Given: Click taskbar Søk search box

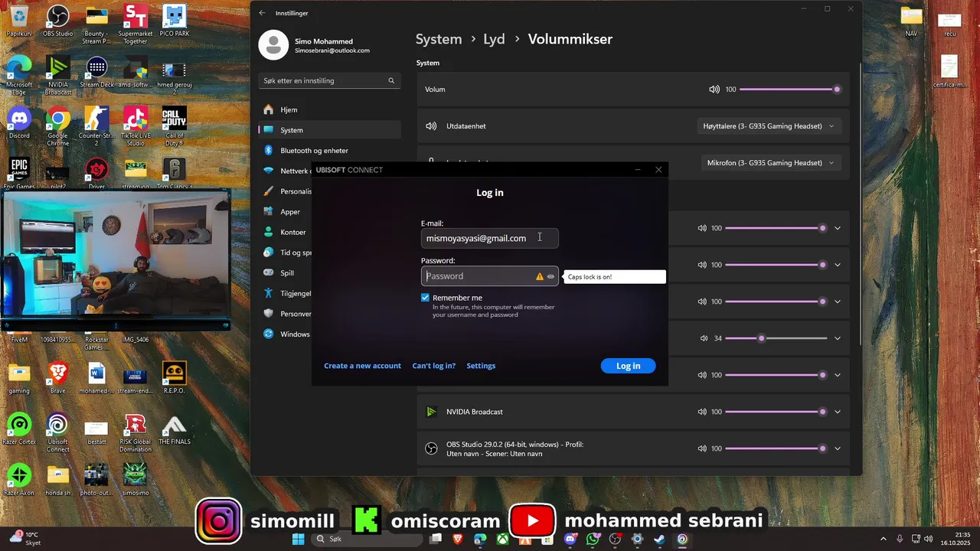Looking at the screenshot, I should pyautogui.click(x=367, y=540).
